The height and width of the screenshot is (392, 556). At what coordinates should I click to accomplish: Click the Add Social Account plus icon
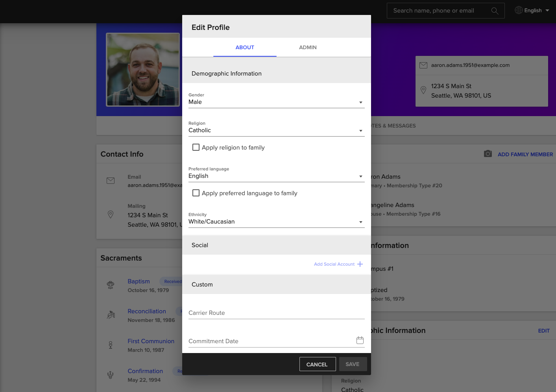(360, 264)
